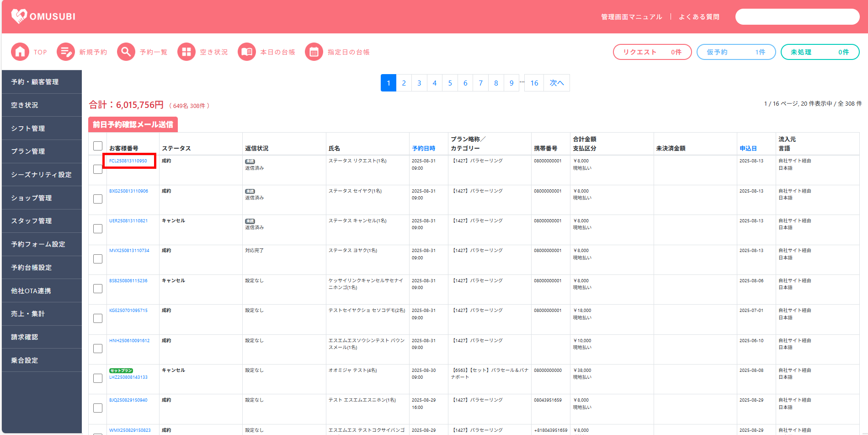The height and width of the screenshot is (435, 868).
Task: Go to next page with 次へ
Action: coord(556,83)
